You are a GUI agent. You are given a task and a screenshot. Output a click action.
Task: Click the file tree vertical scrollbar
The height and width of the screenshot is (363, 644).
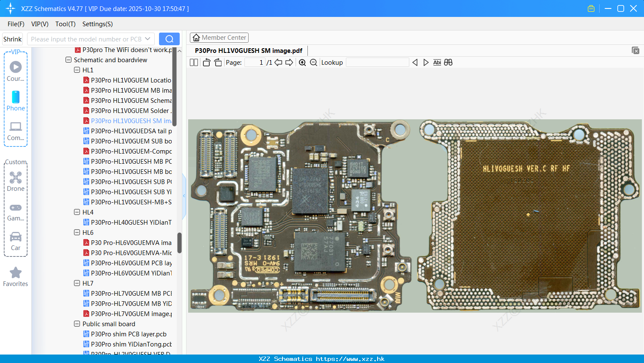click(179, 242)
